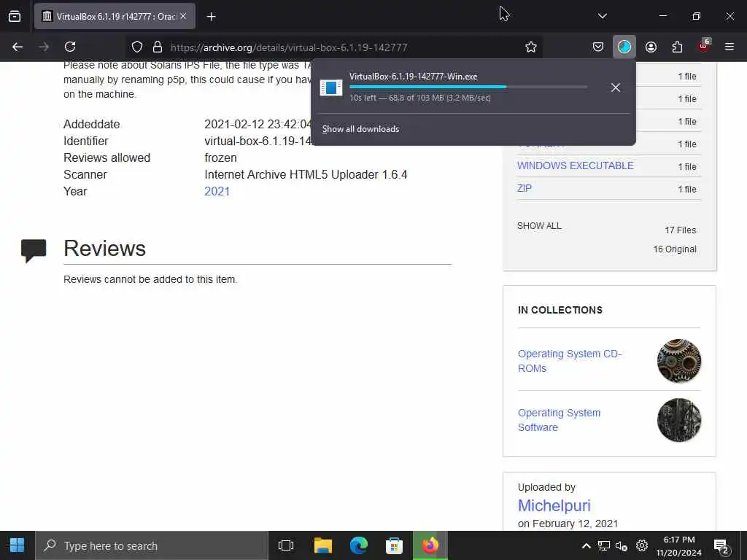This screenshot has width=747, height=560.
Task: Open Microsoft Store from taskbar
Action: [394, 545]
